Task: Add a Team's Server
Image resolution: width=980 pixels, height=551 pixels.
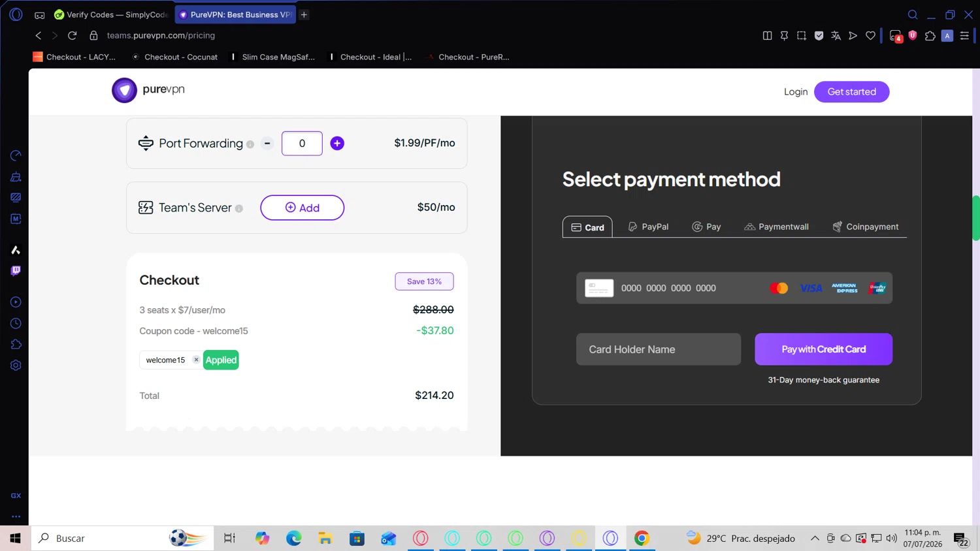Action: (302, 208)
